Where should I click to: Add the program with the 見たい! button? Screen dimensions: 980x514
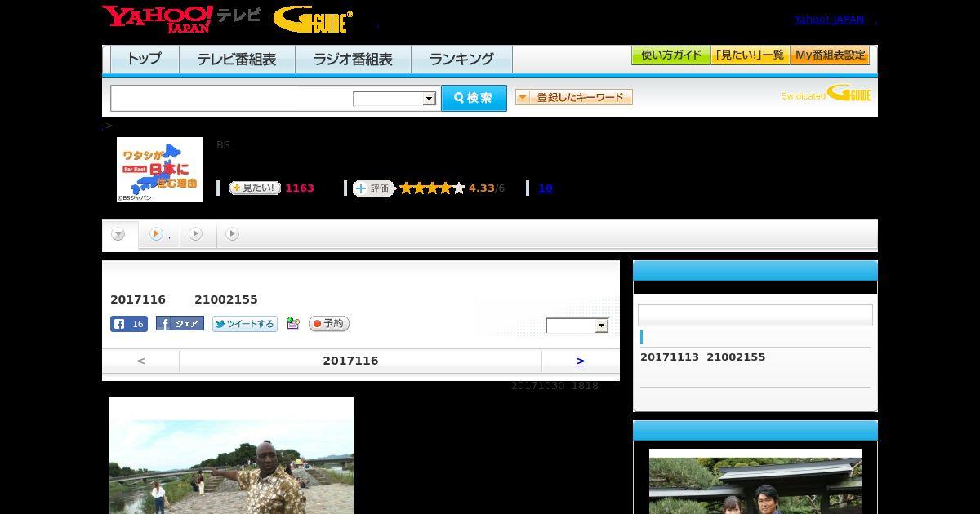[255, 188]
